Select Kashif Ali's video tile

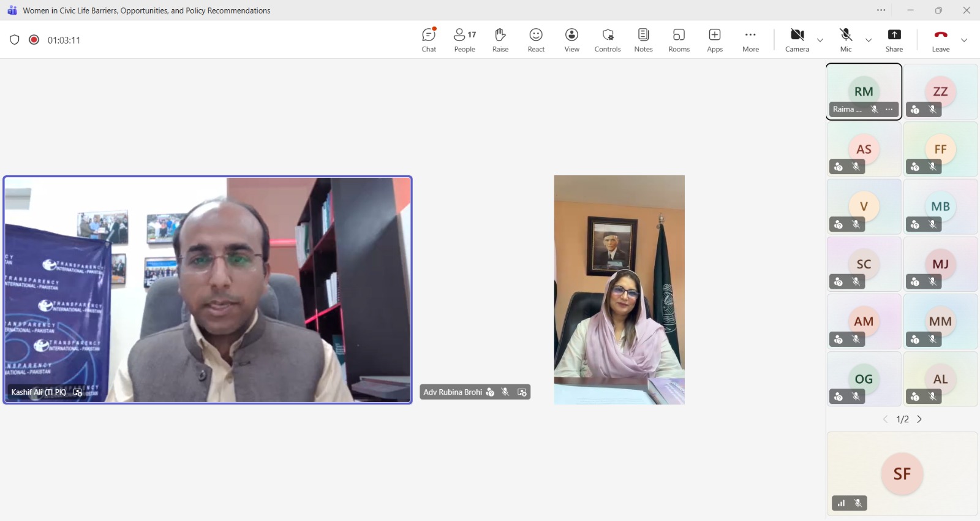tap(208, 289)
